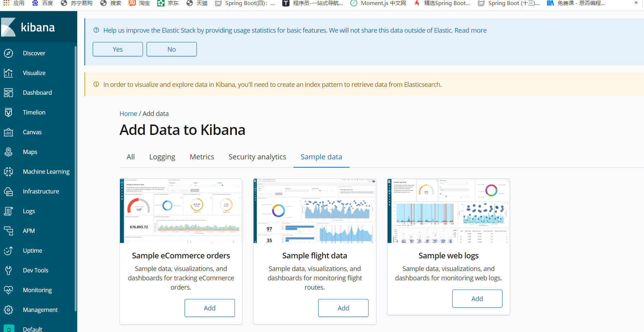Open the Dev Tools wrench icon
Viewport: 644px width, 332px height.
coord(9,270)
